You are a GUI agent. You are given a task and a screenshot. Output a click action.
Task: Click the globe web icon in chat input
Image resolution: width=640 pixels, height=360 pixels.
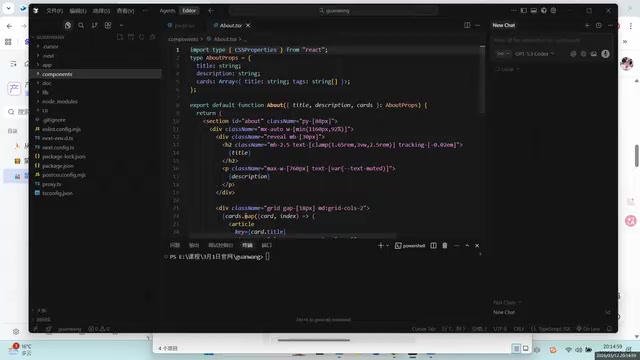[583, 53]
